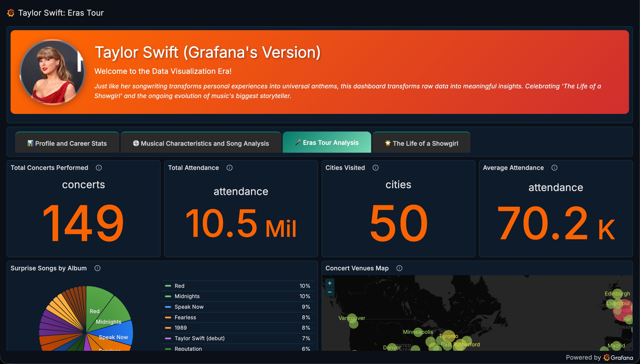The image size is (640, 364).
Task: Click info icon next to Total Concerts Performed
Action: (99, 168)
